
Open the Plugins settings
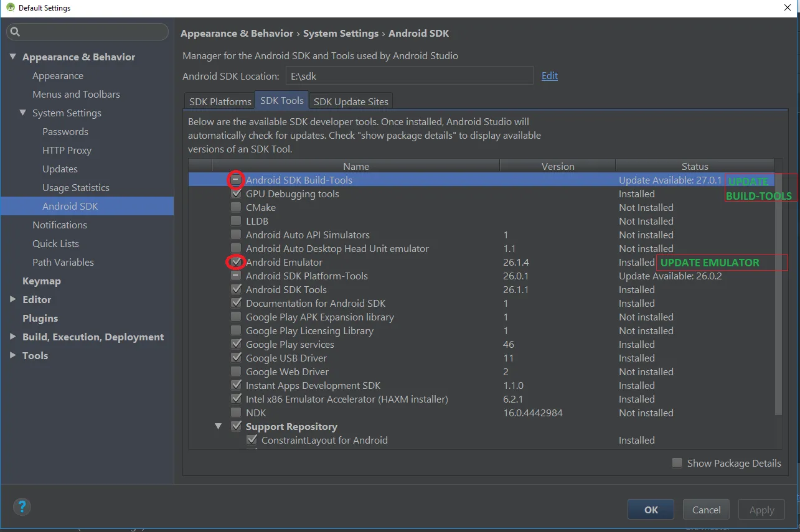[40, 319]
